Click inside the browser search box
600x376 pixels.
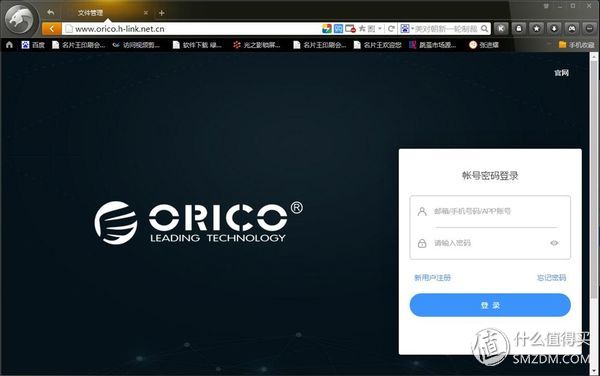tap(446, 29)
